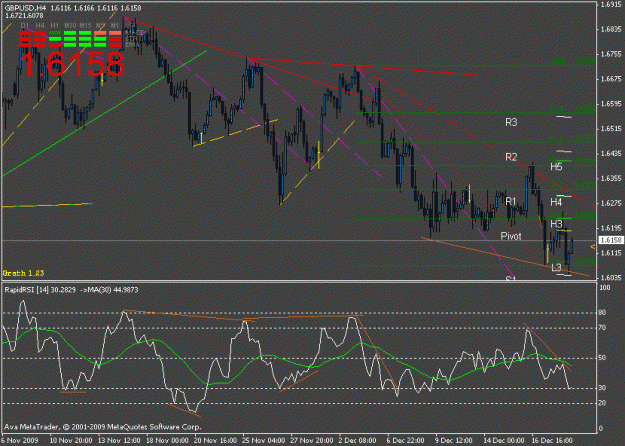This screenshot has width=625, height=446.
Task: Click the 1.6721.6078 text under chart title
Action: click(24, 16)
